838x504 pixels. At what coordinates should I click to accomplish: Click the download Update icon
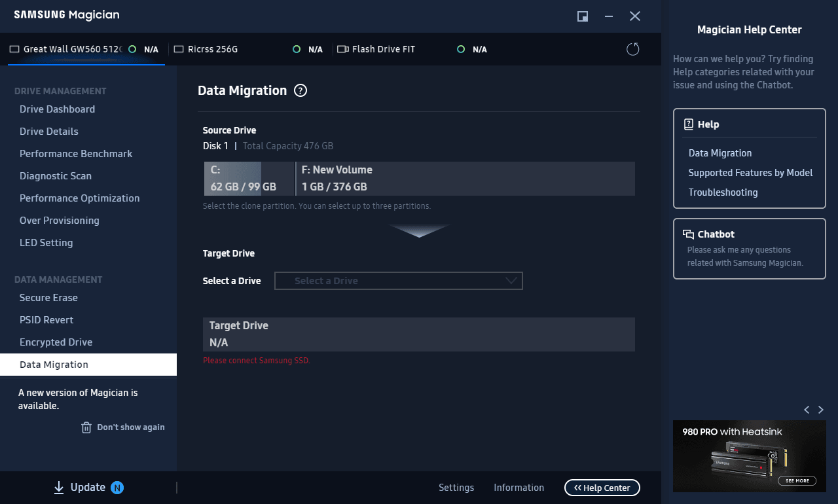pyautogui.click(x=59, y=488)
